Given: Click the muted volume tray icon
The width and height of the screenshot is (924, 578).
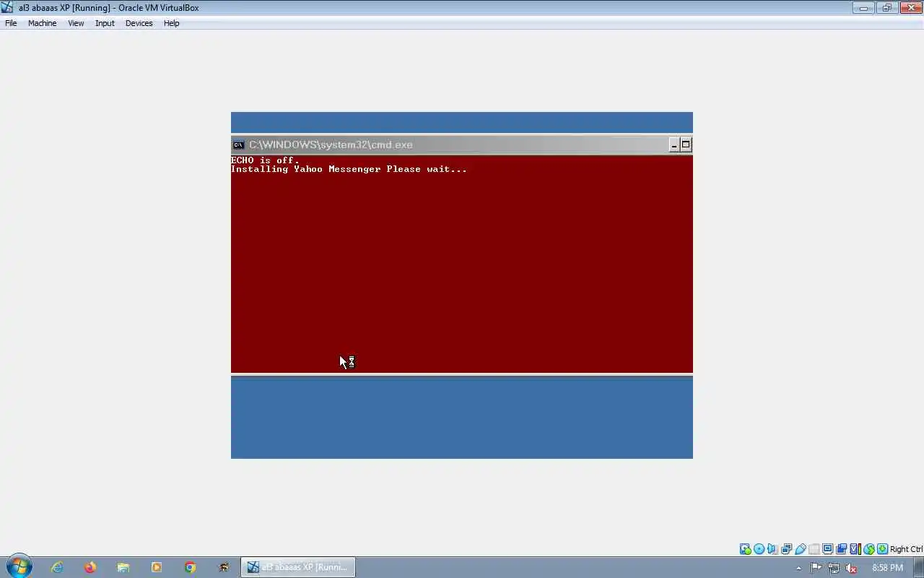Looking at the screenshot, I should tap(852, 568).
